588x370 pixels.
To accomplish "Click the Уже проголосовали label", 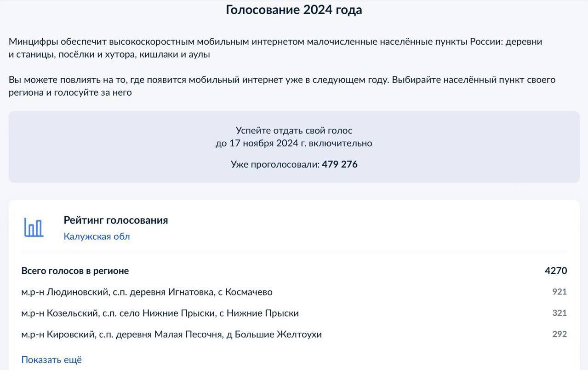I will (275, 165).
